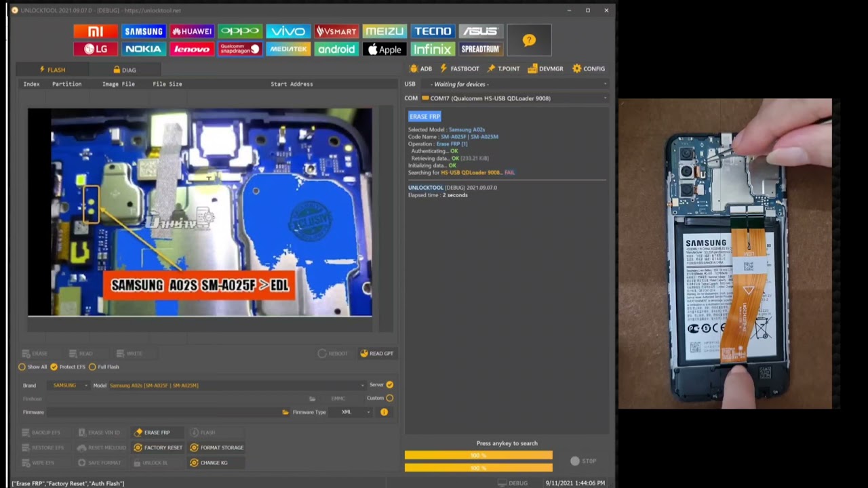The width and height of the screenshot is (868, 488).
Task: Select the Qualcomm Snapdragon logo
Action: (239, 49)
